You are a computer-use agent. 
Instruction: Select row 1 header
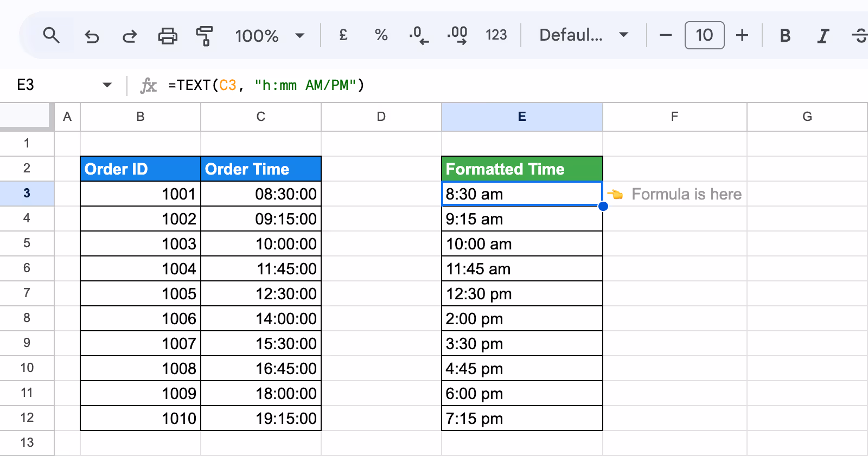pyautogui.click(x=27, y=144)
